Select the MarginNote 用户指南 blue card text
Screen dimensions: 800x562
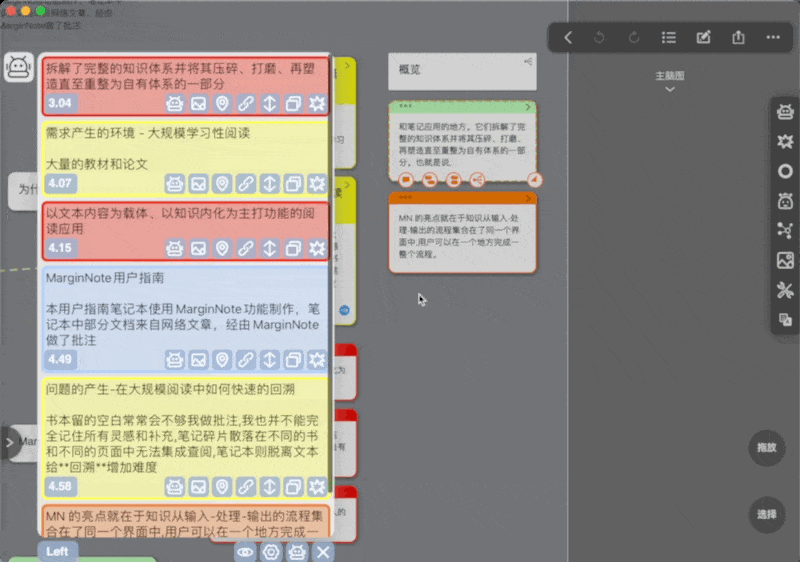105,278
